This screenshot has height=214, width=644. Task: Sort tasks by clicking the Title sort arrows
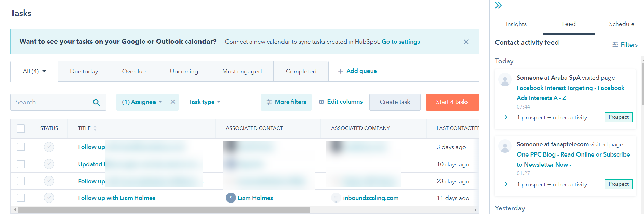(x=95, y=128)
